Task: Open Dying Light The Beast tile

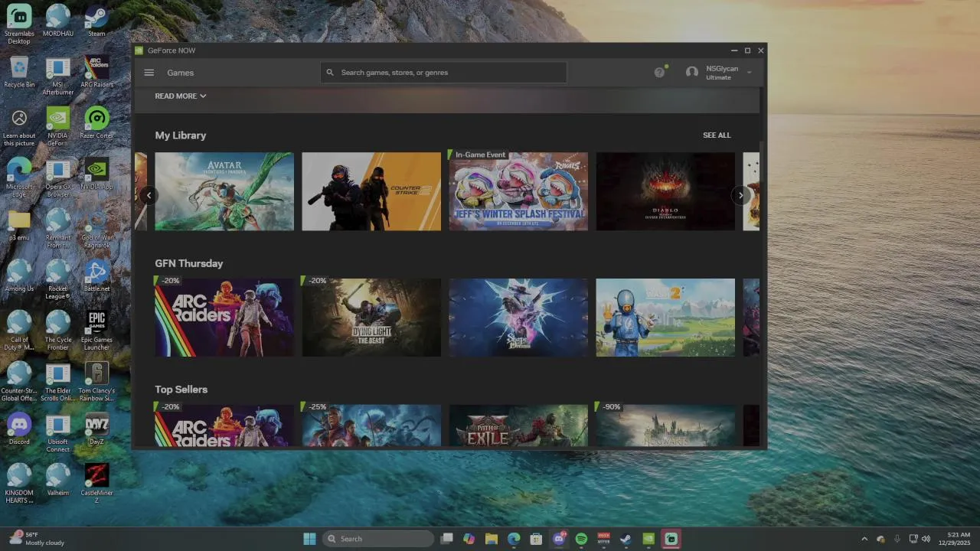Action: pos(371,318)
